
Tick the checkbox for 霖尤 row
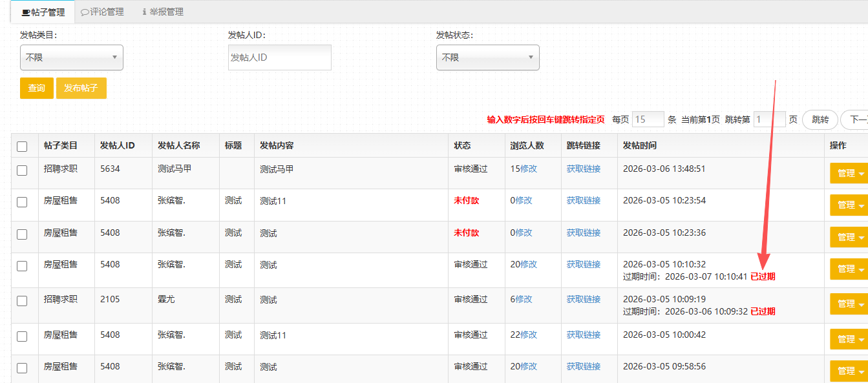22,300
